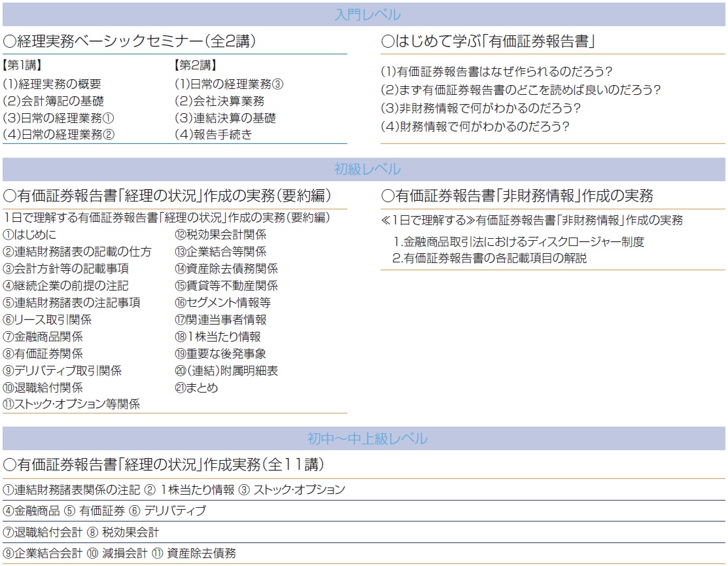Image resolution: width=728 pixels, height=566 pixels.
Task: Click ② 1株当たり情報 in 全11講 row
Action: [190, 490]
